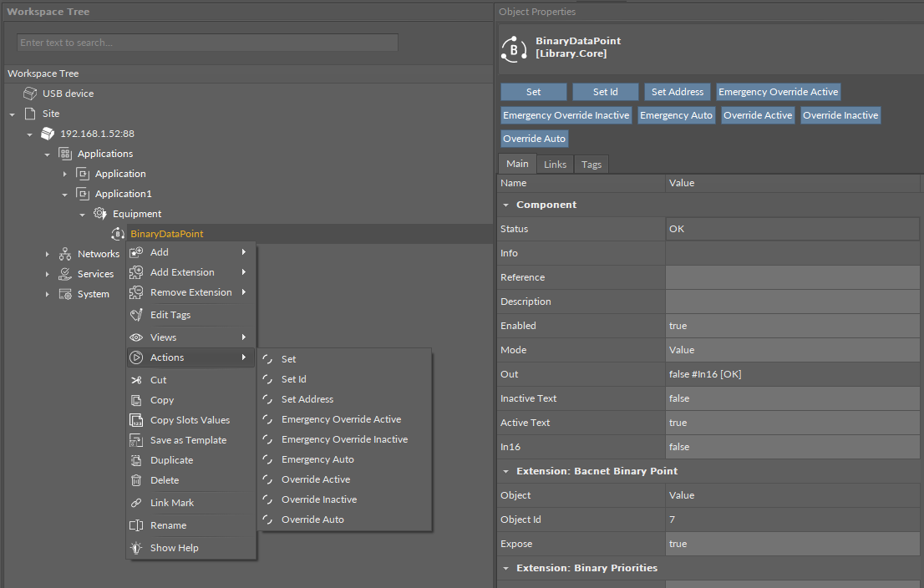The image size is (924, 588).
Task: Collapse the Component properties section
Action: [x=505, y=205]
